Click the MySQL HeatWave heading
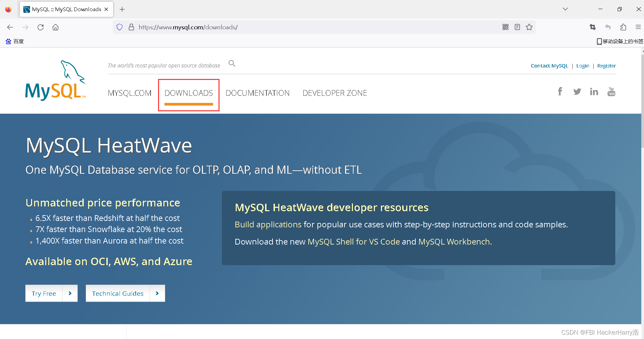The width and height of the screenshot is (644, 339). pos(109,146)
